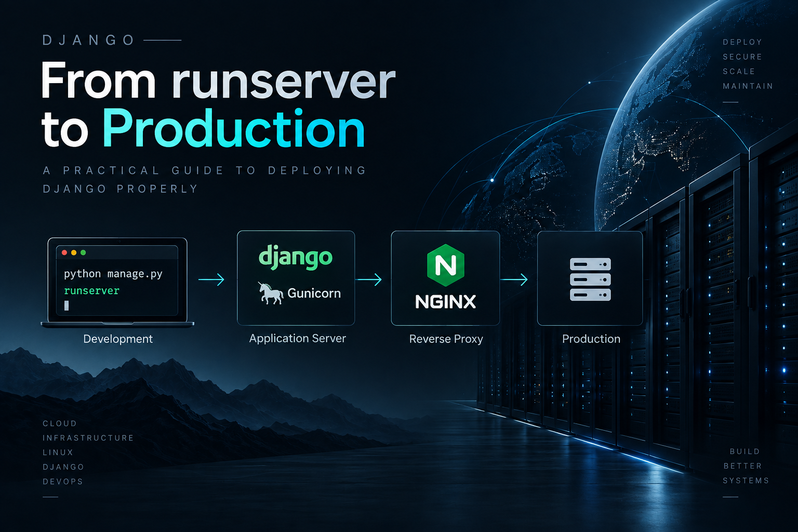Click 'BUILD' in the bottom-right tagline

pos(744,451)
